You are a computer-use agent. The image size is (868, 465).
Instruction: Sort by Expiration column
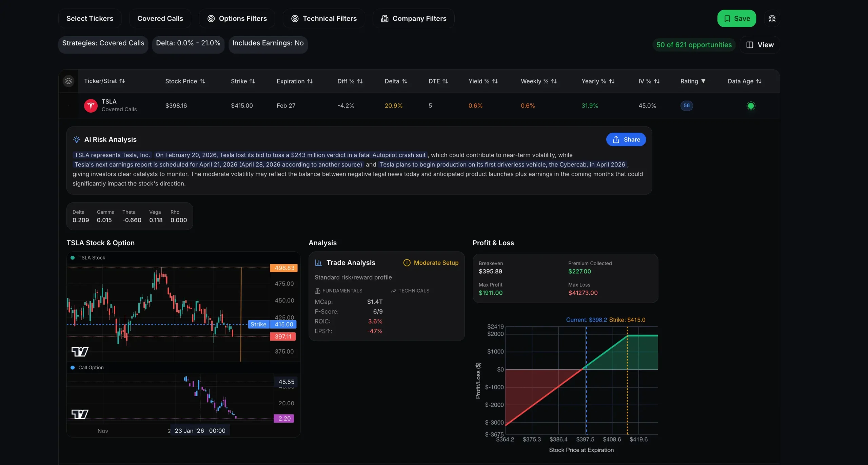[x=294, y=81]
